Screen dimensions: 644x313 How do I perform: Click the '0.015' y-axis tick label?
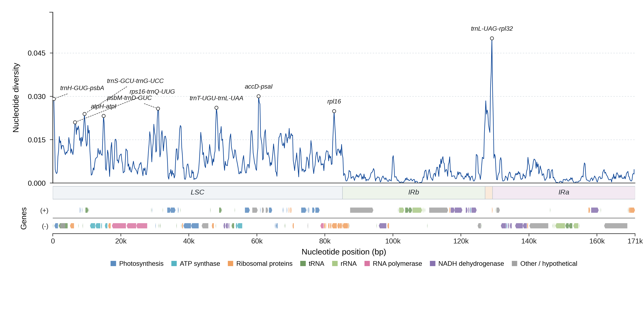coord(37,140)
